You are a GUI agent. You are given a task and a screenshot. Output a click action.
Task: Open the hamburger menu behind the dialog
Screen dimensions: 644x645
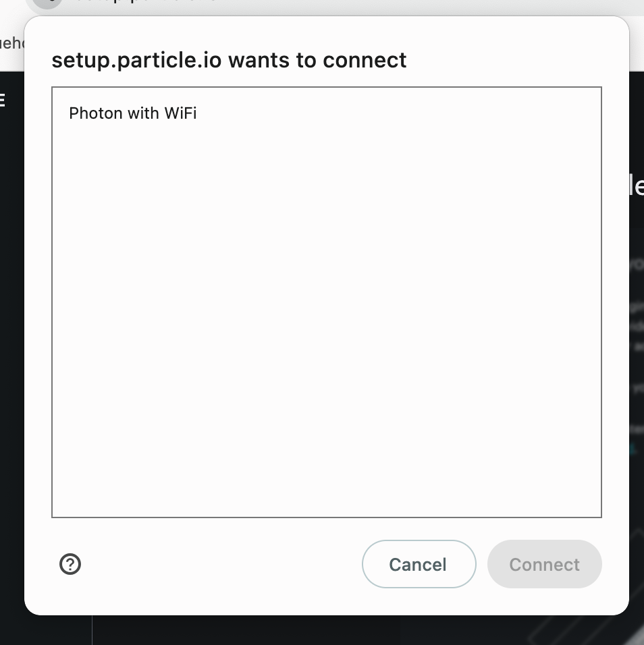tap(3, 101)
